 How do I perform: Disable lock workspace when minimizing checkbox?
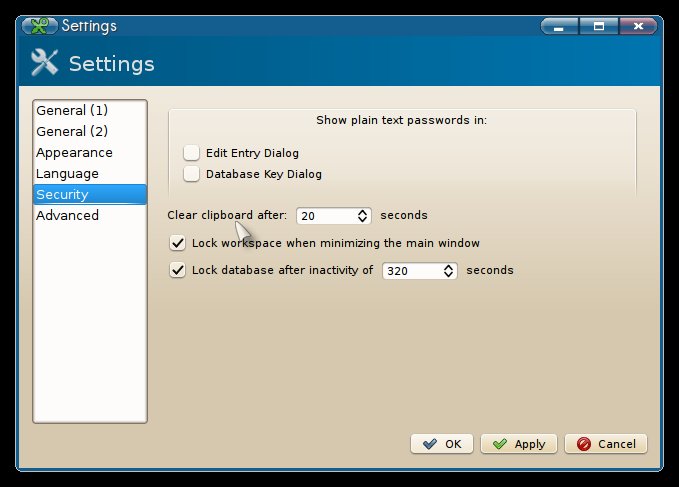(x=178, y=243)
